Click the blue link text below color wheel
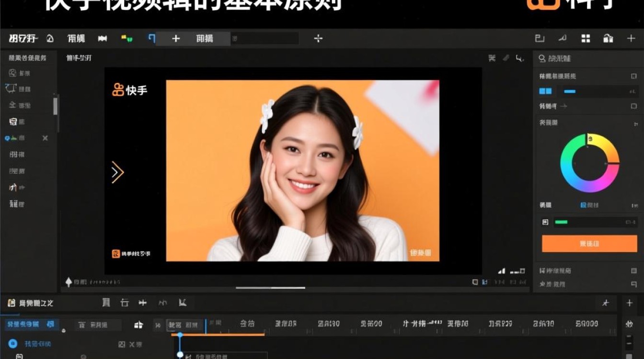 [589, 205]
